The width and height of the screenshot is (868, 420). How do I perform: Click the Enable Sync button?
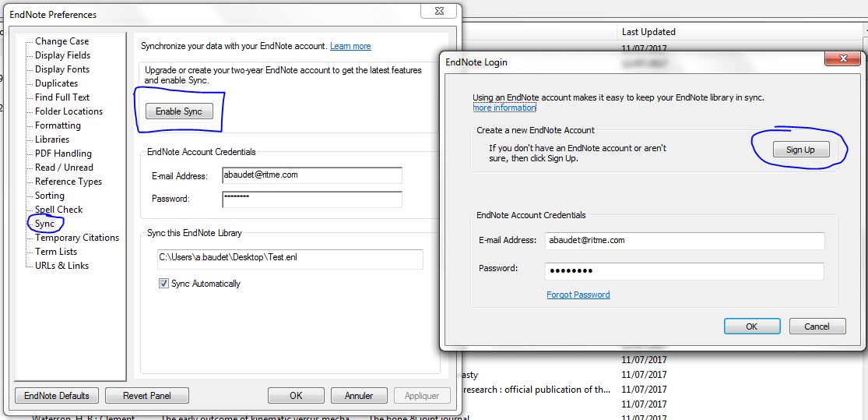(179, 111)
